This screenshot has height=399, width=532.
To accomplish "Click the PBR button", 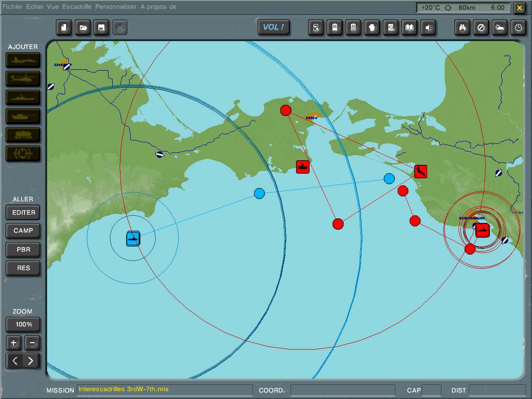I will [x=23, y=249].
